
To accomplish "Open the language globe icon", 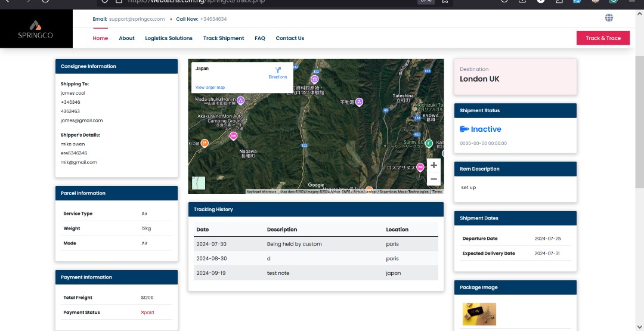I will (609, 18).
